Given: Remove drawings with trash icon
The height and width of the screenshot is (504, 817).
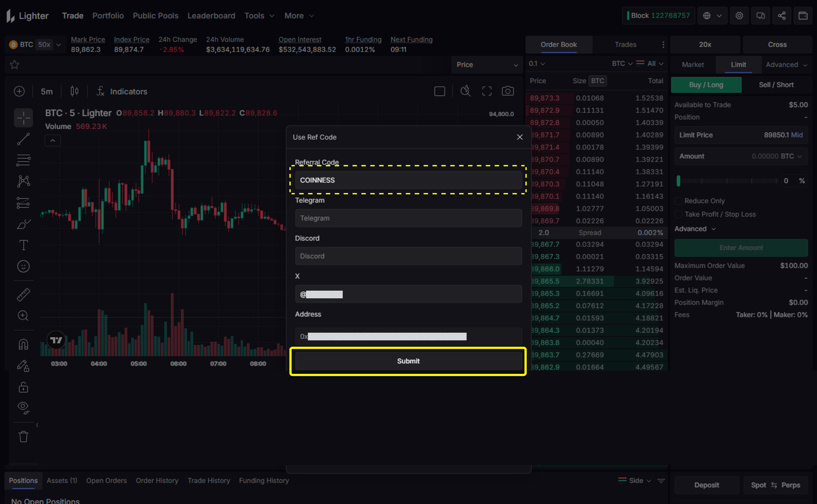Looking at the screenshot, I should [x=23, y=437].
